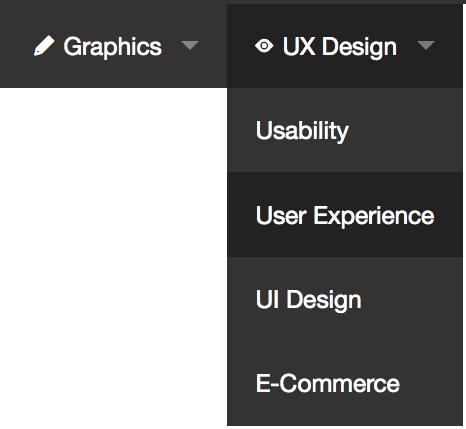Open the Graphics menu
Screen dimensions: 466x429
(x=113, y=46)
